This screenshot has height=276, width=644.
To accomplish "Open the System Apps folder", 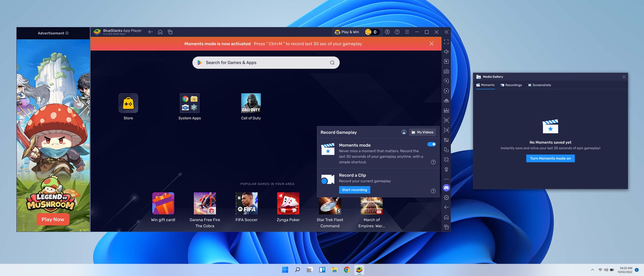I will [190, 107].
